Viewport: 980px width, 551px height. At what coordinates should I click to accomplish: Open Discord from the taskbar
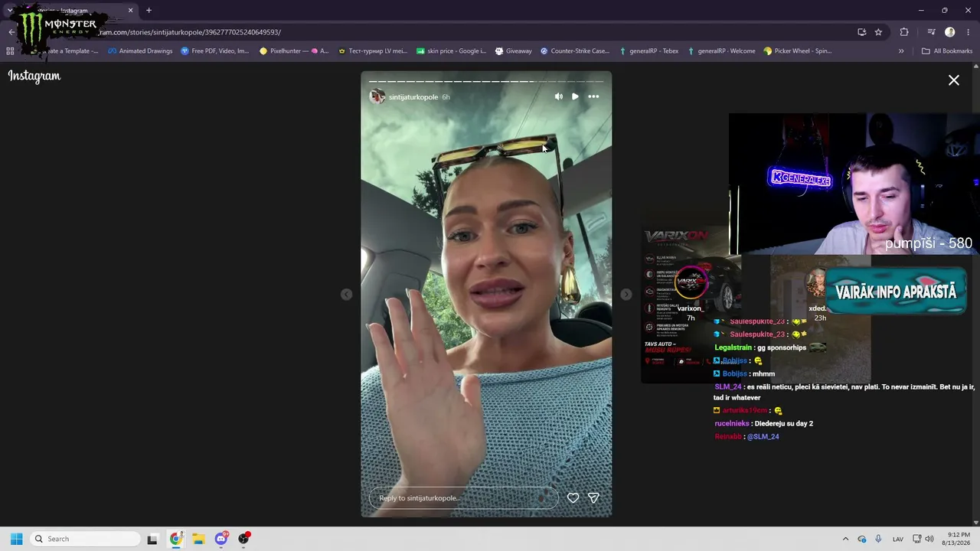[x=221, y=539]
